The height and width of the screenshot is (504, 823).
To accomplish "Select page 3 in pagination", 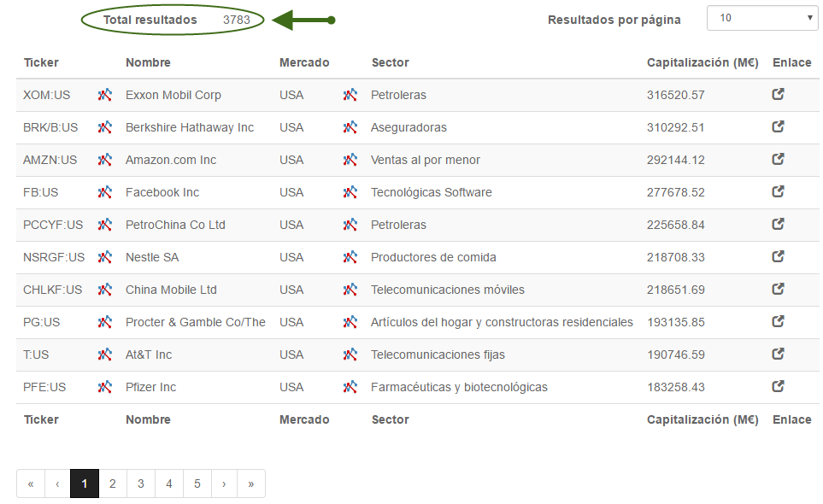I will point(141,483).
